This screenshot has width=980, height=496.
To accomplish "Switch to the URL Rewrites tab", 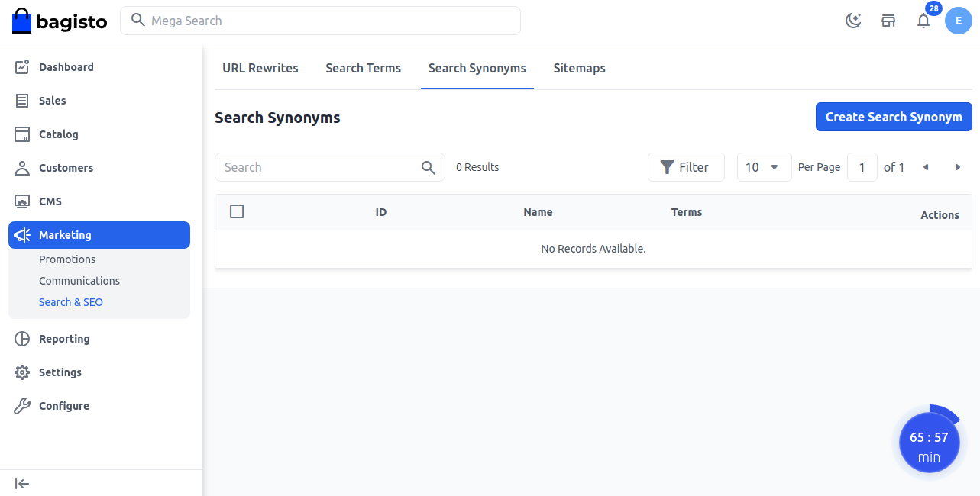I will pyautogui.click(x=260, y=68).
